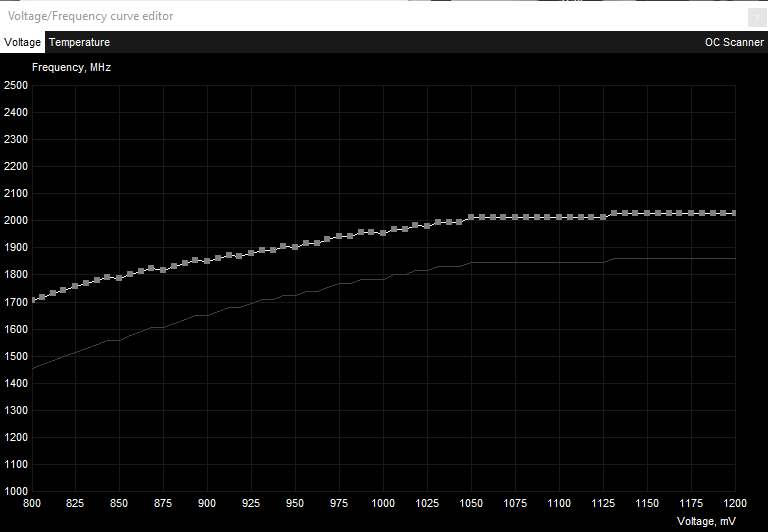
Task: Click the 'Voltage, mV' axis label
Action: click(x=706, y=521)
